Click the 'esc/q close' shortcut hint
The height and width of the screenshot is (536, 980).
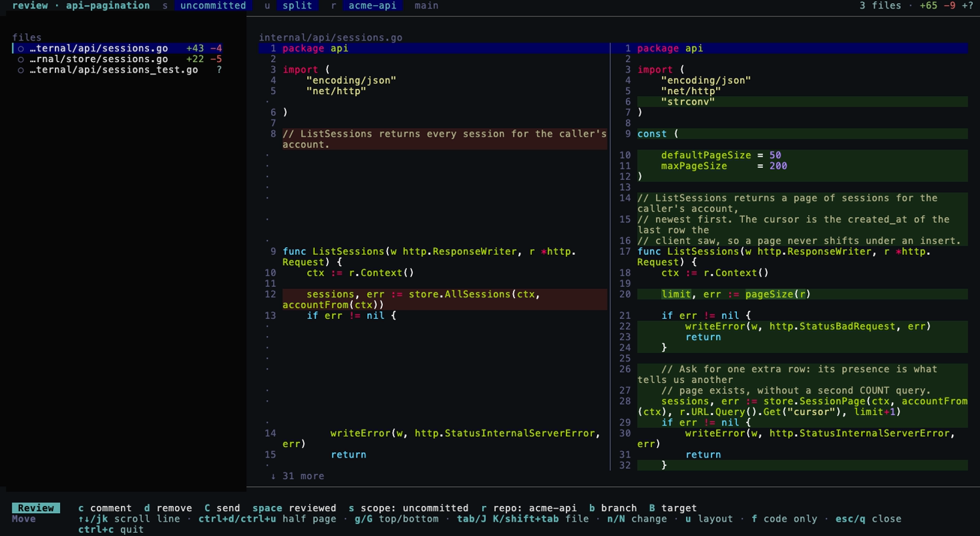tap(868, 519)
